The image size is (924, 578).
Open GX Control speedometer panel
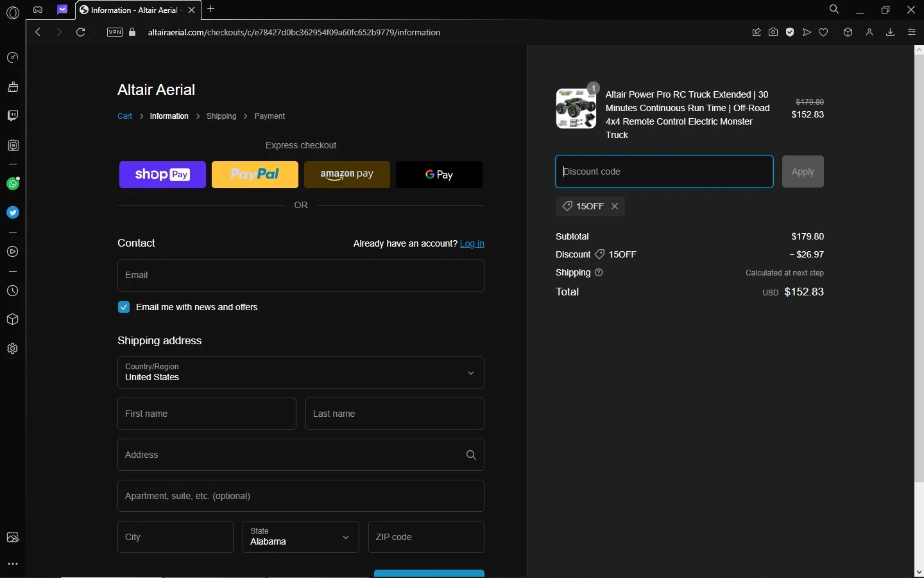point(13,58)
